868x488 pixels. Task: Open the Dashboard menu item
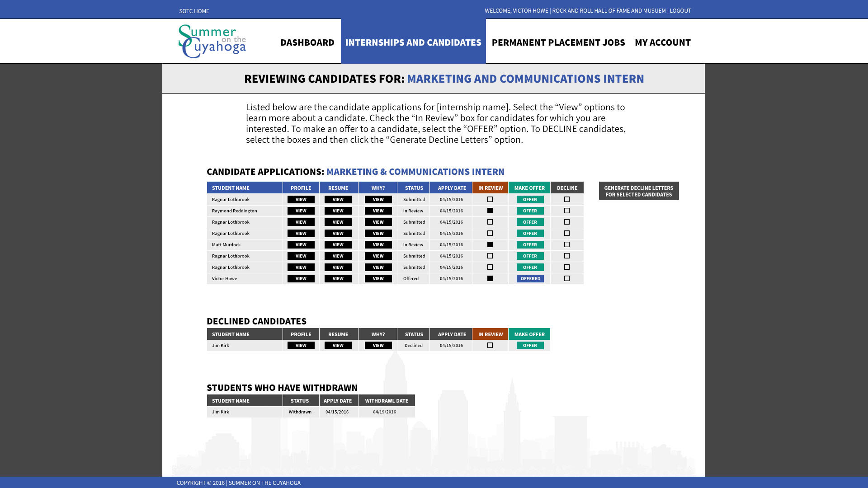pyautogui.click(x=307, y=42)
